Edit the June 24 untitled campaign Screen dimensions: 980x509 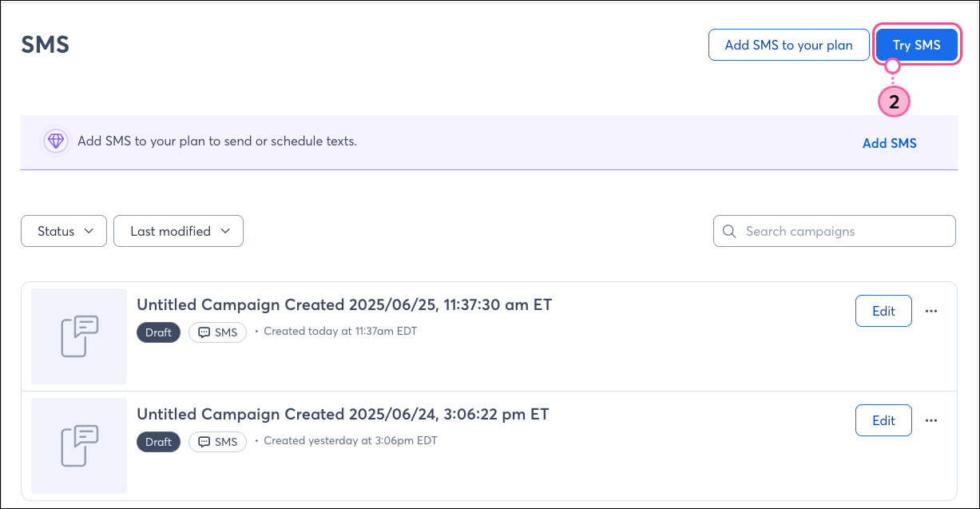click(x=883, y=420)
